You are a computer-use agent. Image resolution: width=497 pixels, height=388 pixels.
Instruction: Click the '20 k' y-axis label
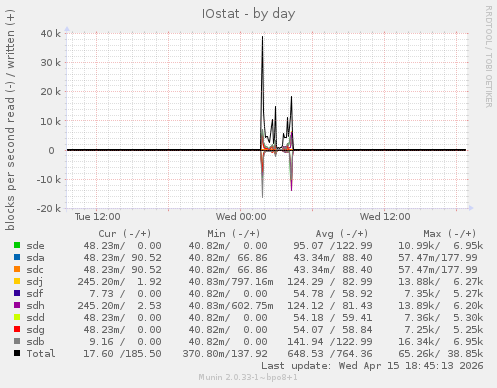pos(51,91)
